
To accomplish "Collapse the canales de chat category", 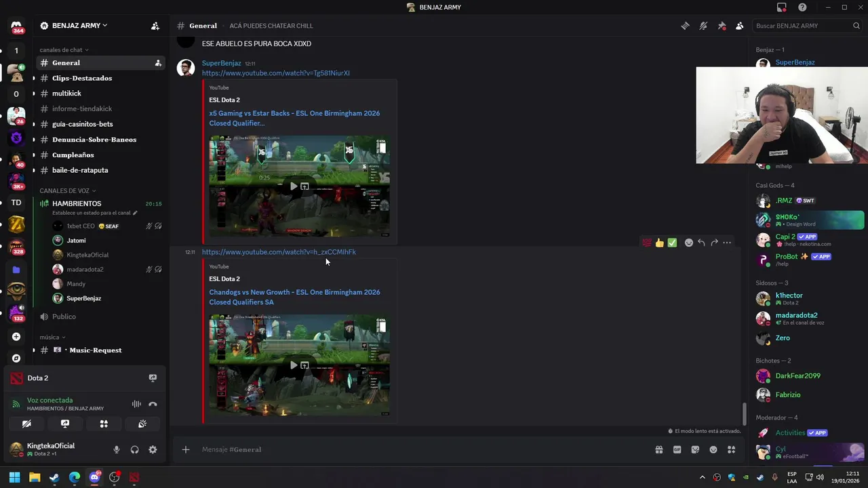I will (x=64, y=49).
